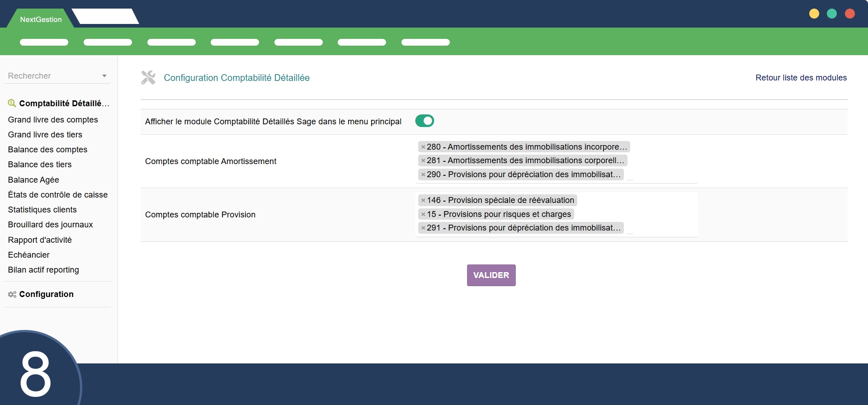The image size is (868, 405).
Task: Open Grand livre des comptes
Action: (53, 120)
